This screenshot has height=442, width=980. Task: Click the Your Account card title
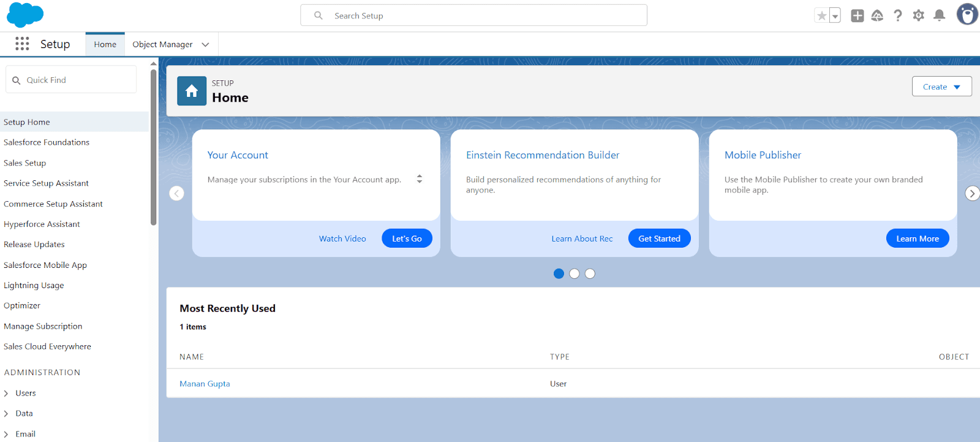(238, 155)
